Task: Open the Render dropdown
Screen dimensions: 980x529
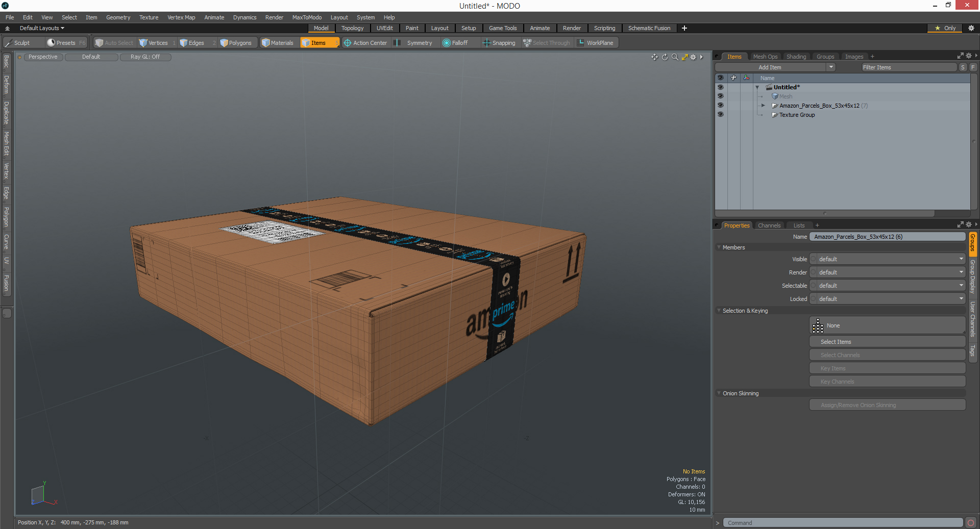Action: (888, 272)
